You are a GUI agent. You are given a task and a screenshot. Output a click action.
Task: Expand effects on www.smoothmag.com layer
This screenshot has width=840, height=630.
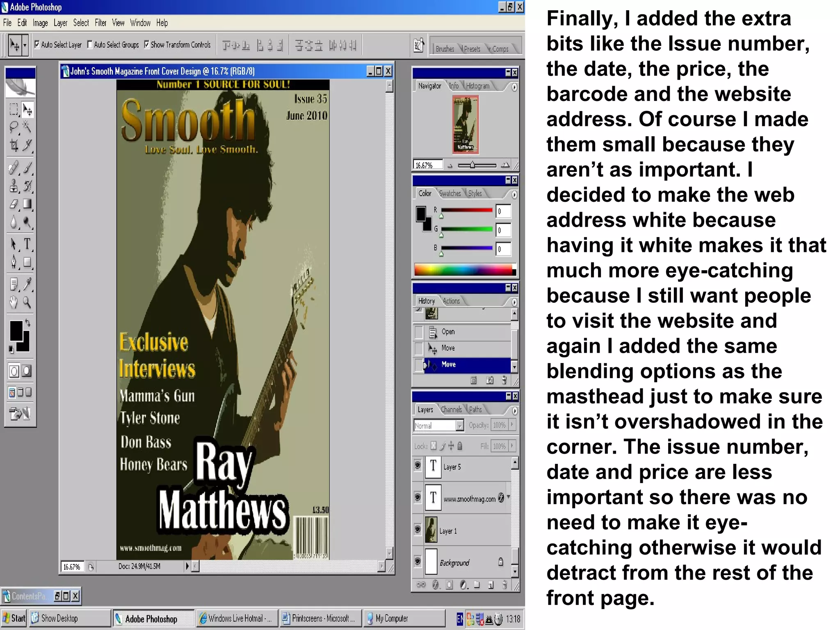pos(509,497)
